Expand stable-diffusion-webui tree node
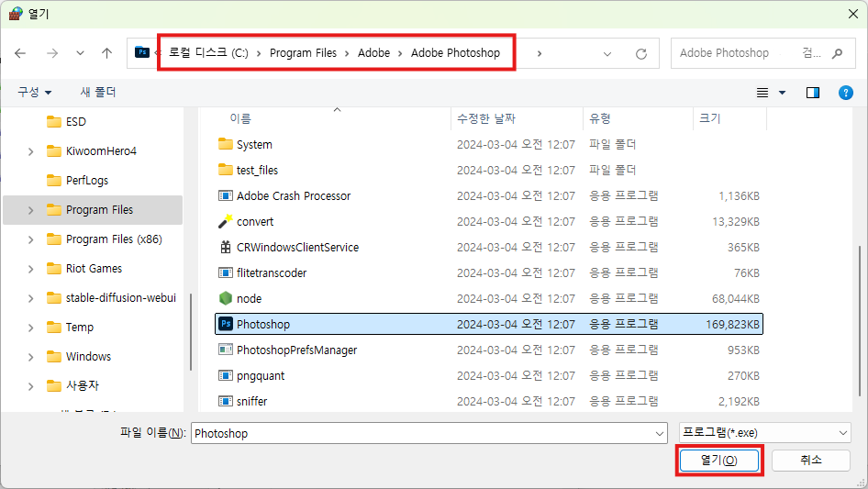Viewport: 868px width, 489px height. 31,298
